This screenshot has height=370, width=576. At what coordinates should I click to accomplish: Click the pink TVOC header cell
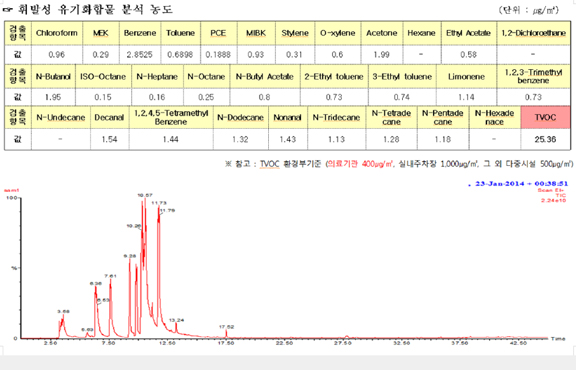[x=546, y=118]
